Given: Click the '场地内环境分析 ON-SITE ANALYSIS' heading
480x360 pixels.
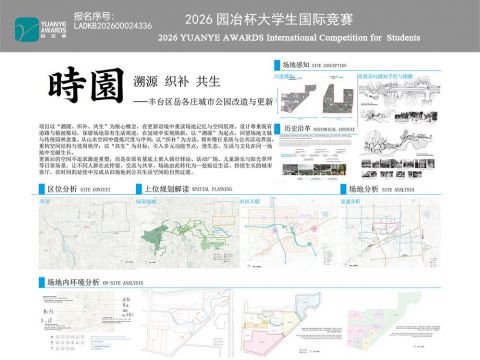Looking at the screenshot, I should (95, 282).
